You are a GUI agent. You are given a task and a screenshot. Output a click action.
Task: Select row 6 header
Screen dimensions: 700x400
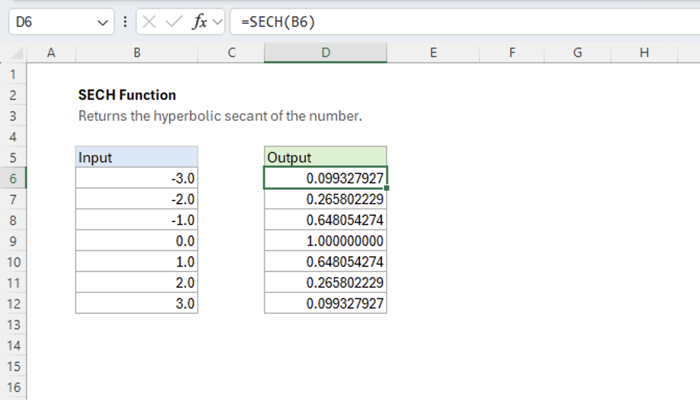coord(13,179)
